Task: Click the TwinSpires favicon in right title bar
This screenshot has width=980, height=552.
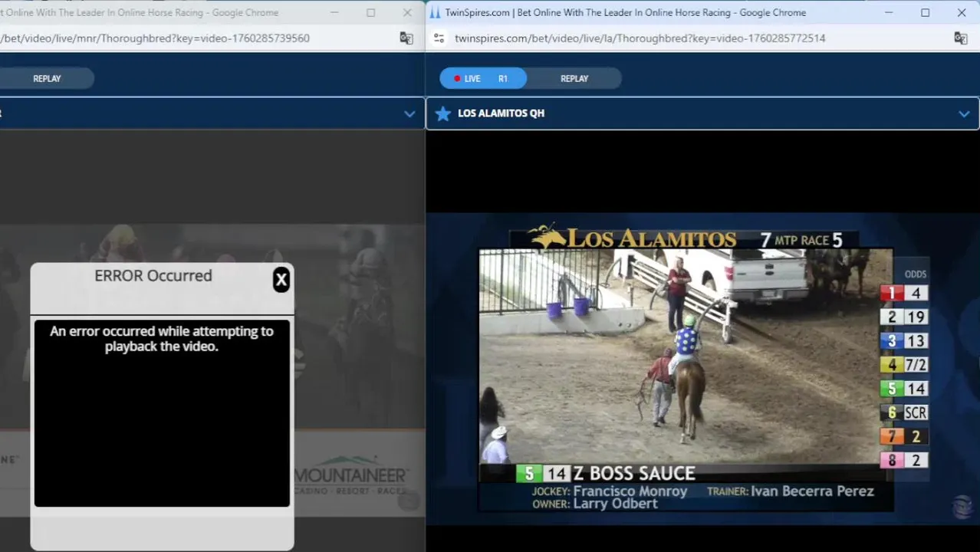Action: pyautogui.click(x=436, y=13)
